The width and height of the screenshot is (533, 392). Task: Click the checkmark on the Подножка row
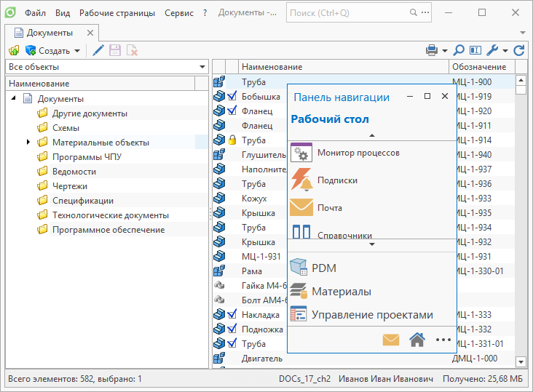click(232, 329)
